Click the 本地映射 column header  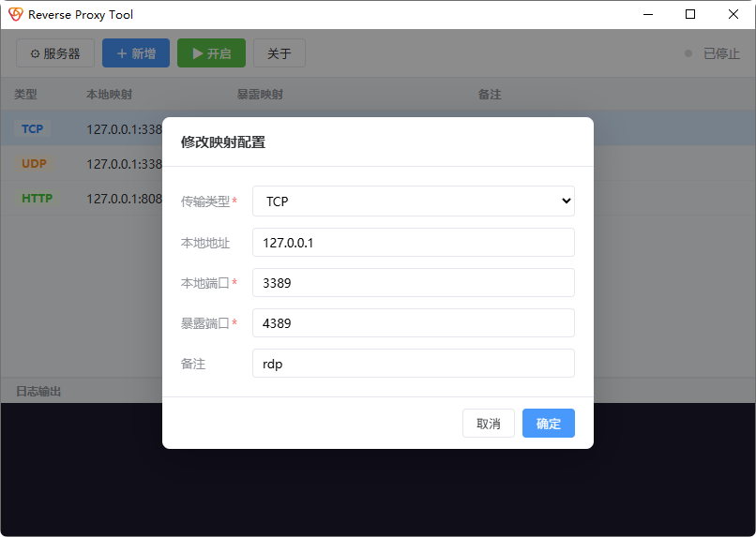tap(109, 94)
